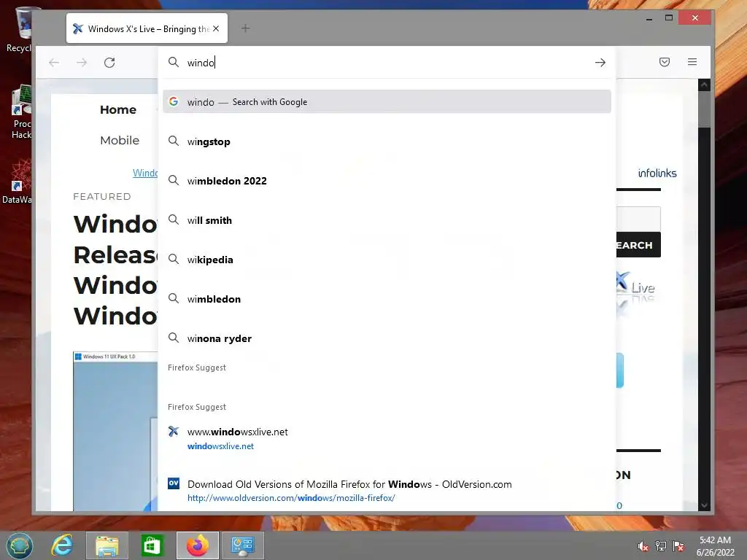Click the infolinks logo on the page
This screenshot has height=560, width=747.
[x=657, y=173]
